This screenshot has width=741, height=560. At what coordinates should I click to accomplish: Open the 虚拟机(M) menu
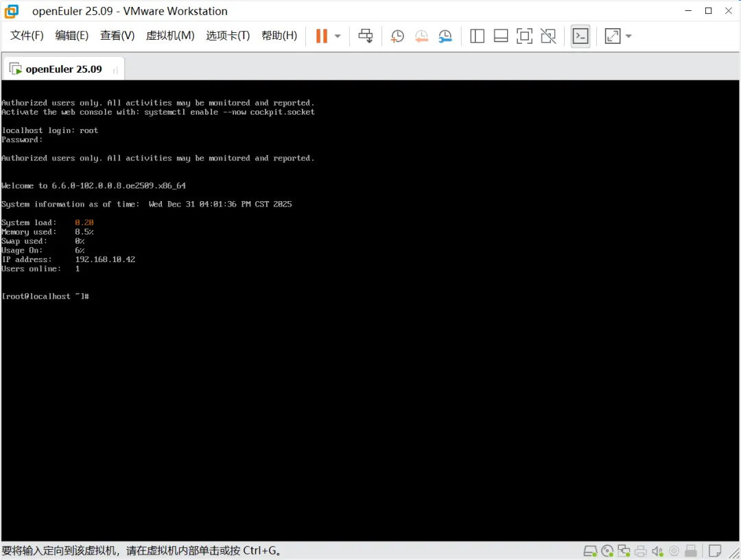pyautogui.click(x=170, y=36)
